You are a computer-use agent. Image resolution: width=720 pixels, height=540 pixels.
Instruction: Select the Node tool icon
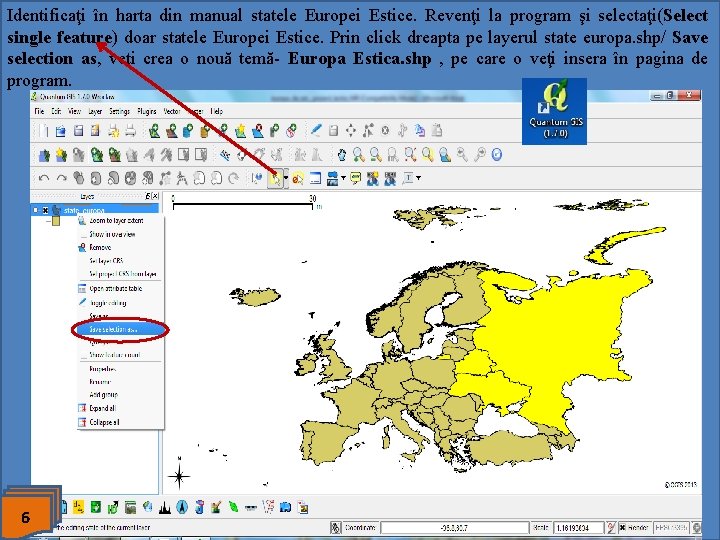point(368,130)
